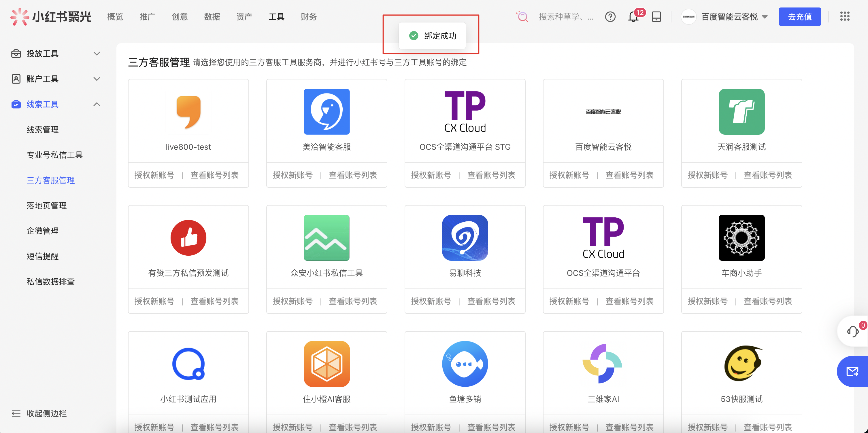868x433 pixels.
Task: Click the 去充值 recharge button
Action: pos(800,16)
